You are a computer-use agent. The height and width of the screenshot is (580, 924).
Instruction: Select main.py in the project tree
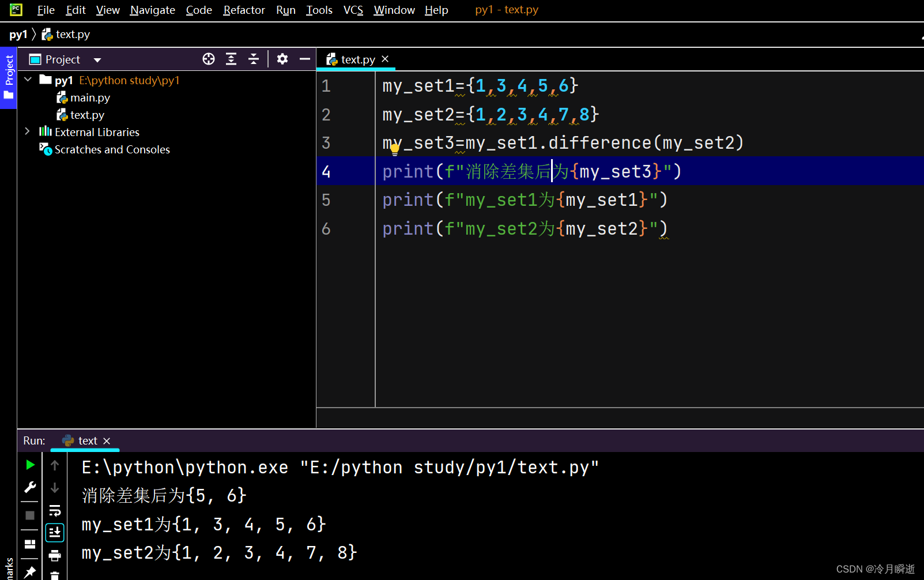point(90,97)
